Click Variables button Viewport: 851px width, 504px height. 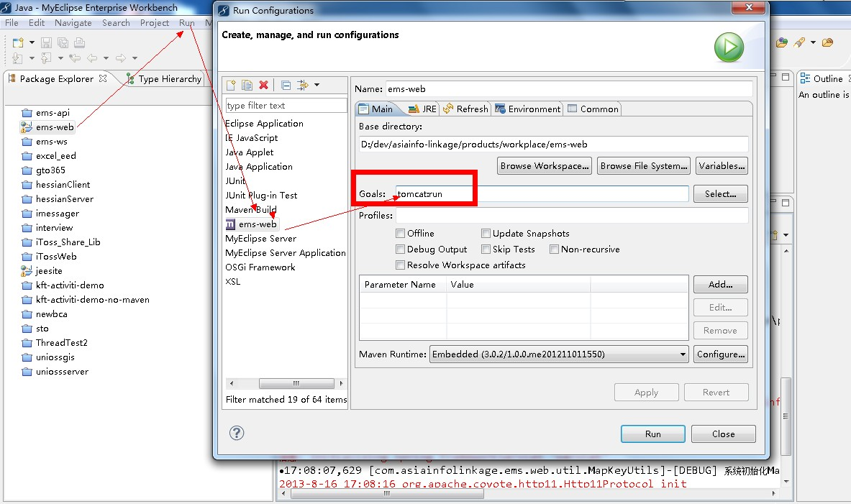click(x=722, y=166)
